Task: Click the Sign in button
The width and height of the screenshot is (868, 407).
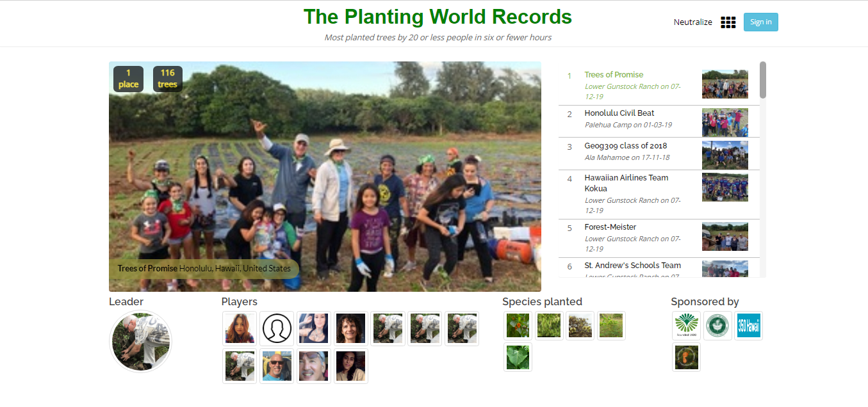Action: pos(761,22)
